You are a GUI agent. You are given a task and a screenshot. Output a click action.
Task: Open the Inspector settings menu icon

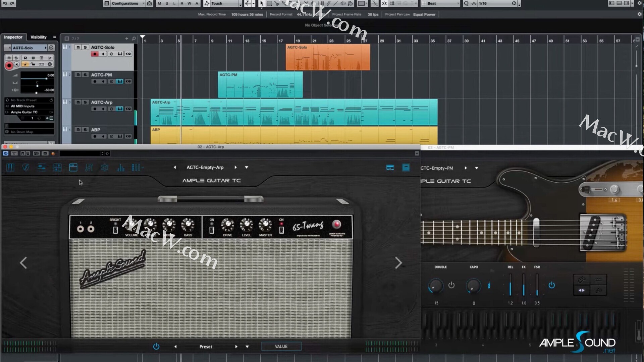(55, 37)
